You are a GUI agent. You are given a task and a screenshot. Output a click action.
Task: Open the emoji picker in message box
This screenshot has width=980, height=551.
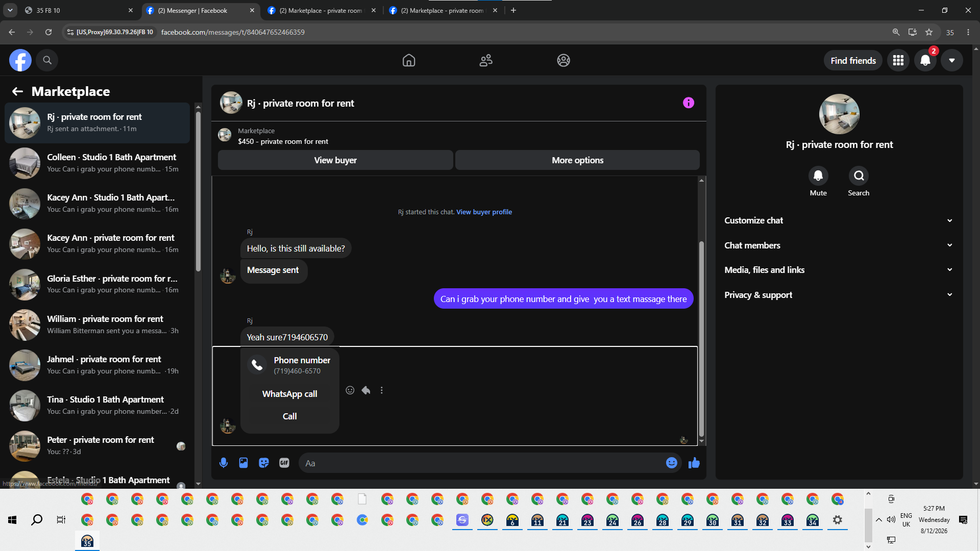[672, 463]
